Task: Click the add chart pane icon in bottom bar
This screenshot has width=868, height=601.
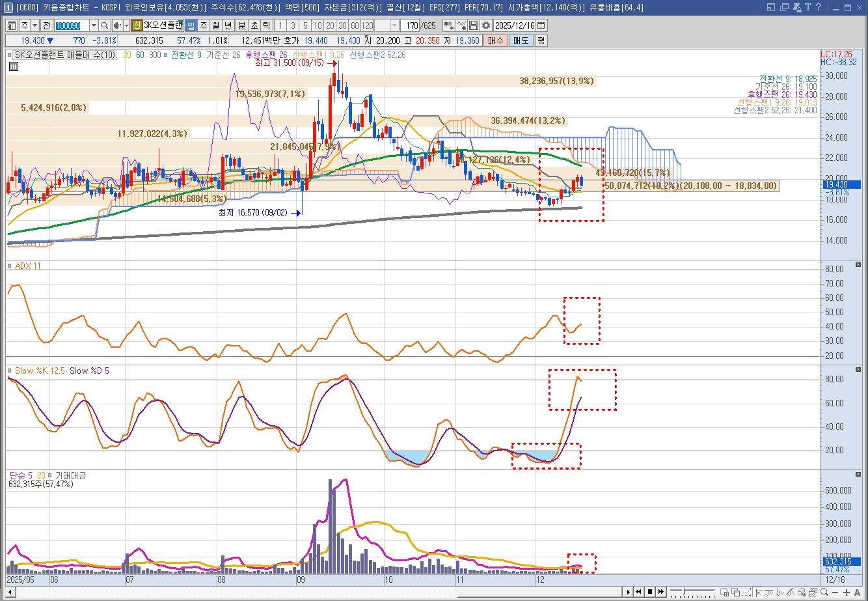Action: [x=724, y=592]
